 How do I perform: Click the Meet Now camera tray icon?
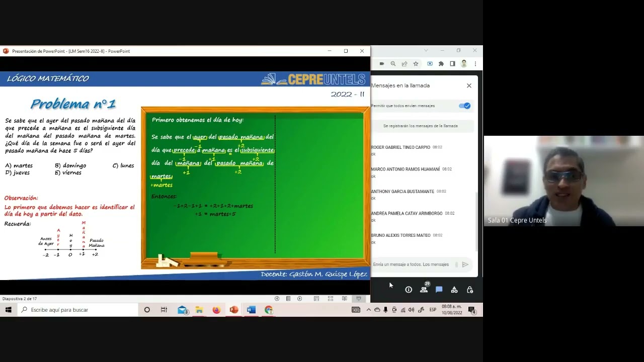(x=394, y=310)
